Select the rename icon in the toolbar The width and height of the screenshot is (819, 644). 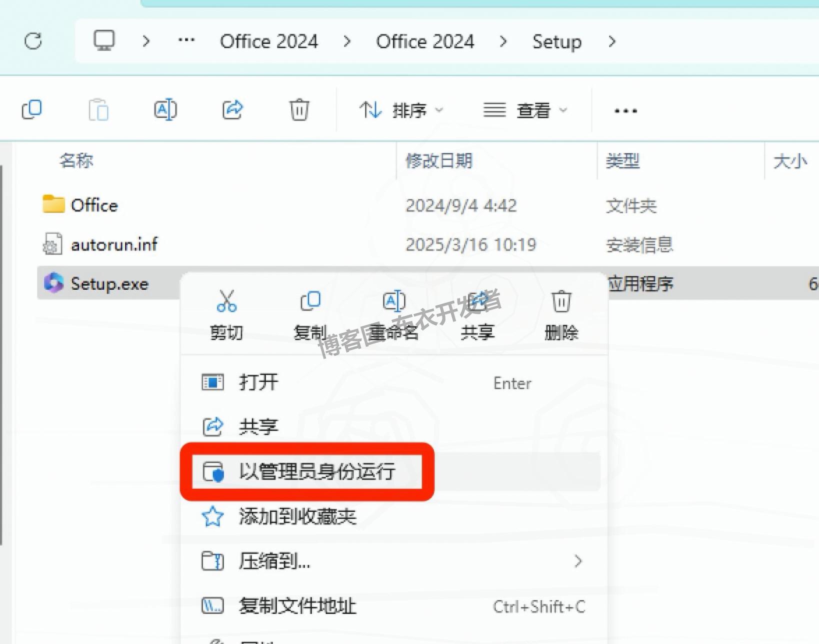point(165,109)
